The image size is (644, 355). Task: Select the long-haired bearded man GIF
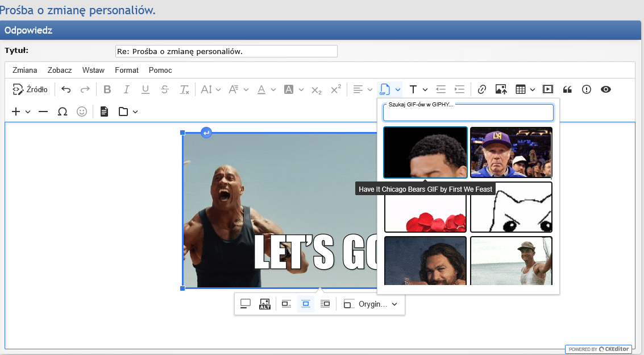point(425,261)
